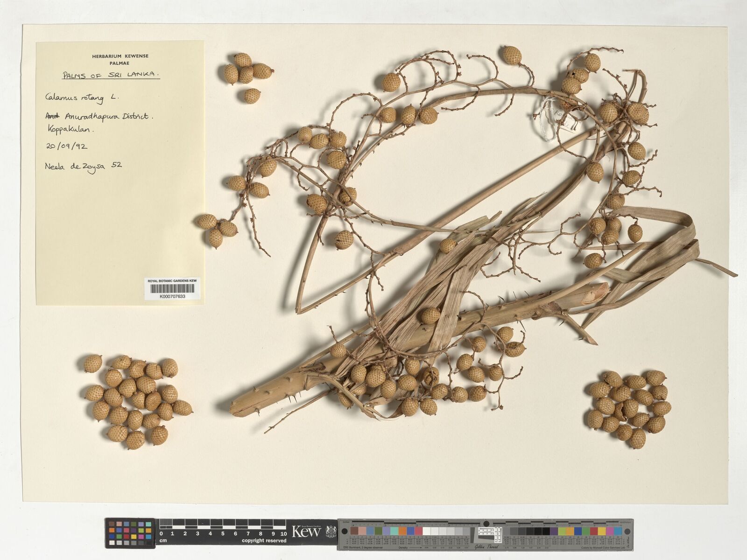
Task: Click the 'Herbarium Kewense' label header
Action: pos(120,56)
